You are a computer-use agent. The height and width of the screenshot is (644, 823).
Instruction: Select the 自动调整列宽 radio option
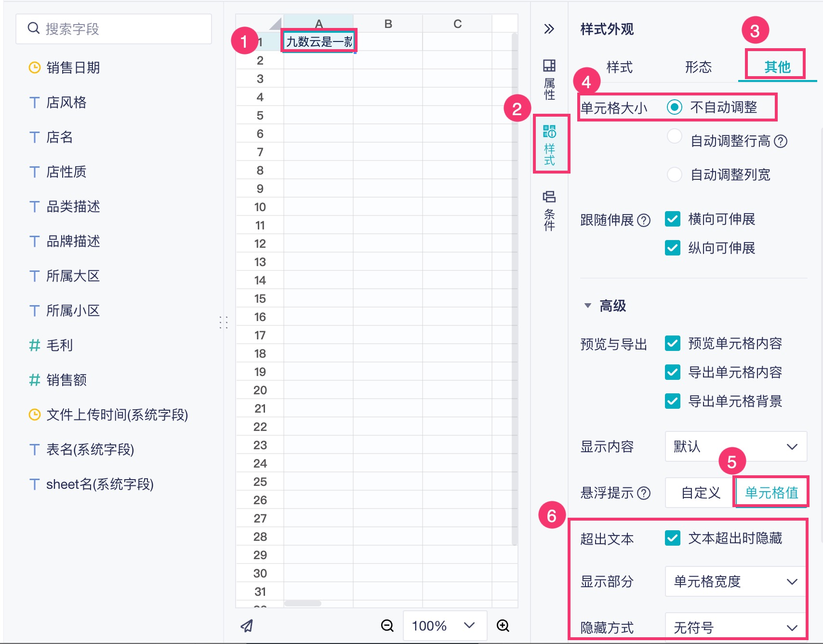coord(675,174)
